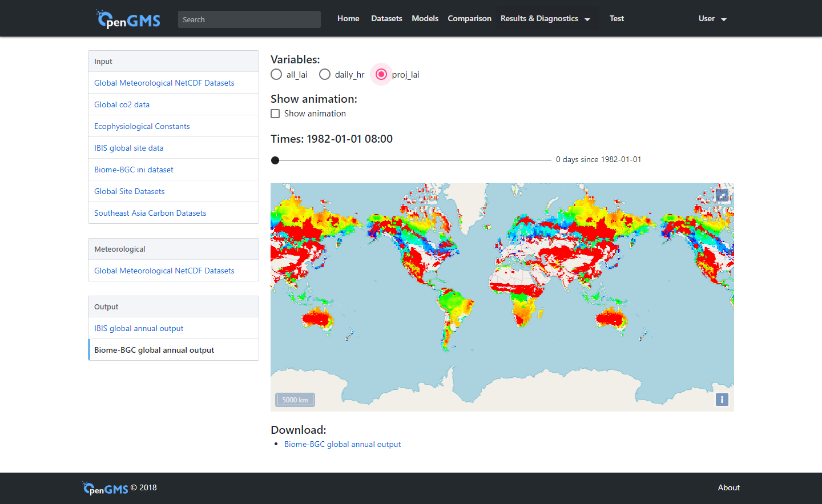
Task: Select the daily_hr variable radio button
Action: 325,74
